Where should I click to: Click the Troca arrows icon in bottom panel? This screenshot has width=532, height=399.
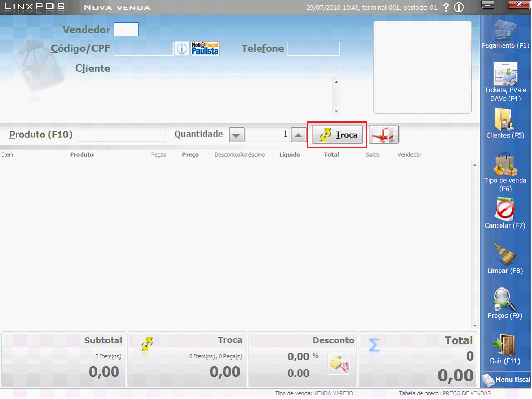(147, 344)
